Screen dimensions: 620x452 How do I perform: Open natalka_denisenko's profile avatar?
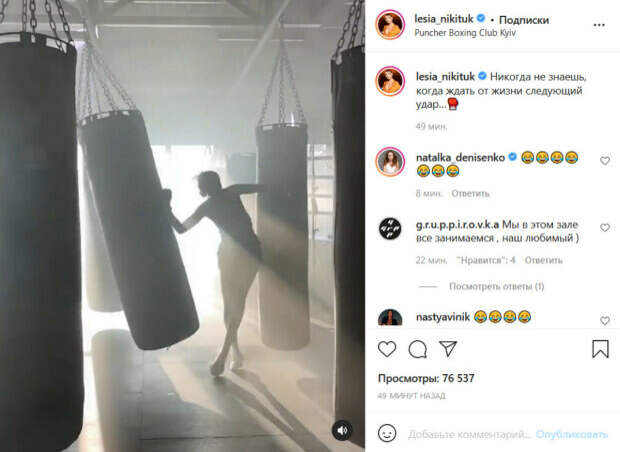pyautogui.click(x=390, y=161)
